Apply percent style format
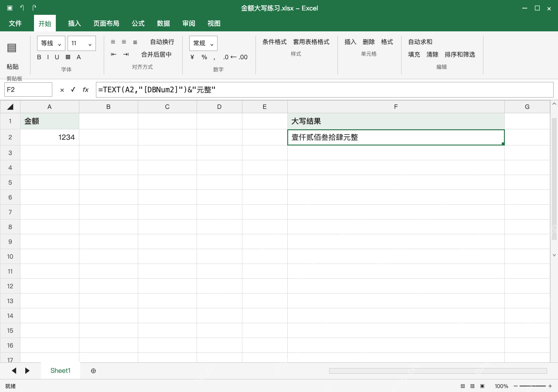 click(x=204, y=57)
